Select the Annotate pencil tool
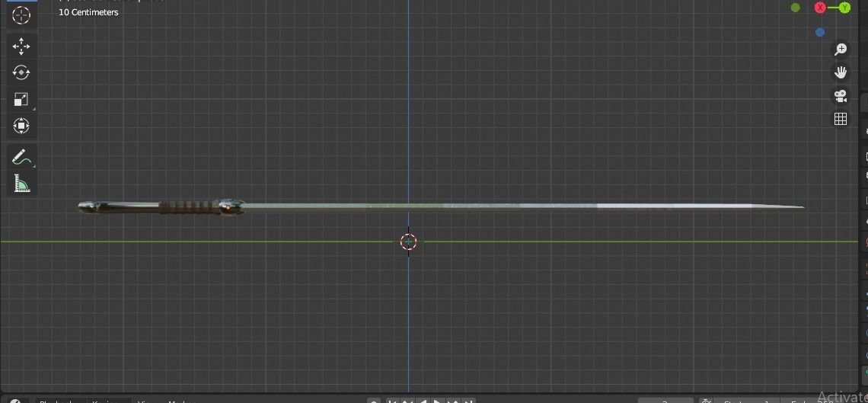The width and height of the screenshot is (868, 403). pyautogui.click(x=21, y=157)
